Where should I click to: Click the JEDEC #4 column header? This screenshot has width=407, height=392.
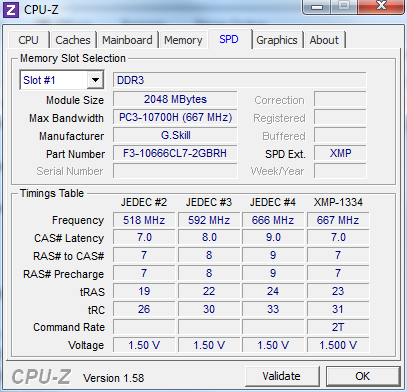coord(273,202)
